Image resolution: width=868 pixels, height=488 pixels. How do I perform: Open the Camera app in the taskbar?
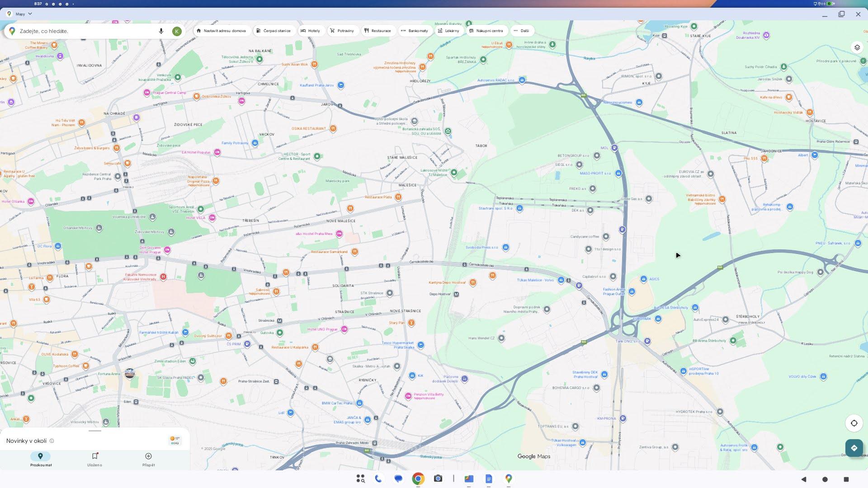point(438,479)
